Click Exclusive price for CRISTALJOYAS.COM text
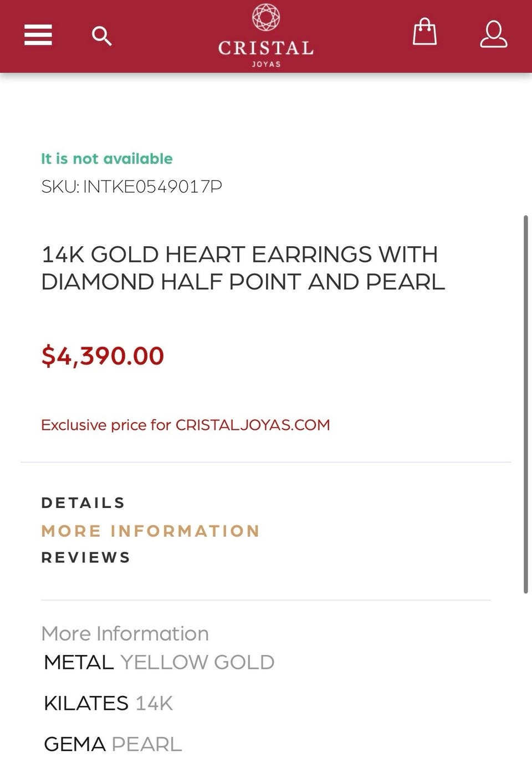532x762 pixels. pyautogui.click(x=186, y=425)
